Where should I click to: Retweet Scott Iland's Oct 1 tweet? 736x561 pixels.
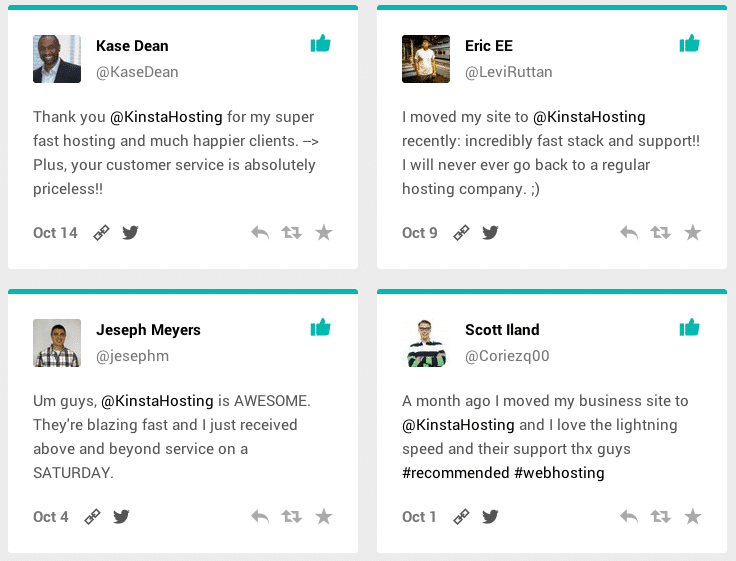[660, 516]
